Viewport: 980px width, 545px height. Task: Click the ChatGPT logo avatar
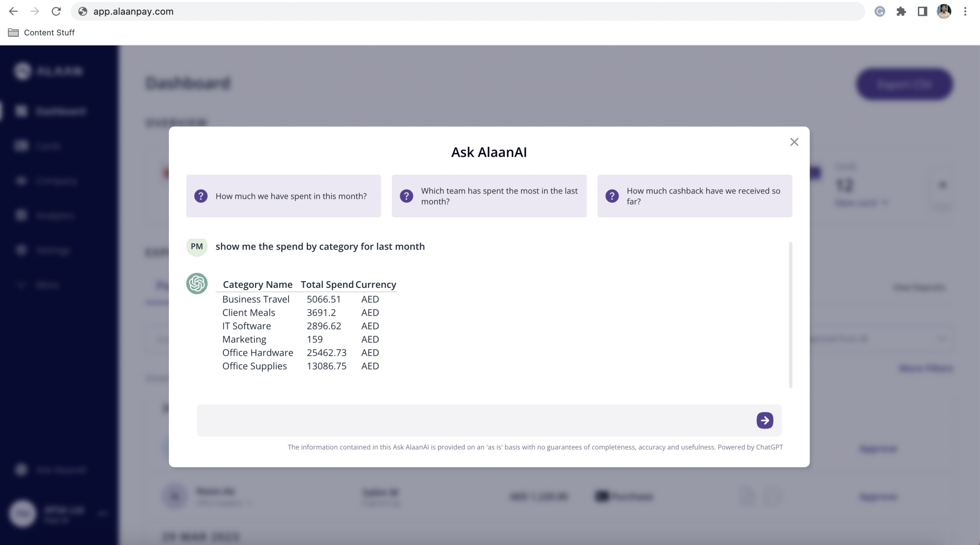pos(197,284)
